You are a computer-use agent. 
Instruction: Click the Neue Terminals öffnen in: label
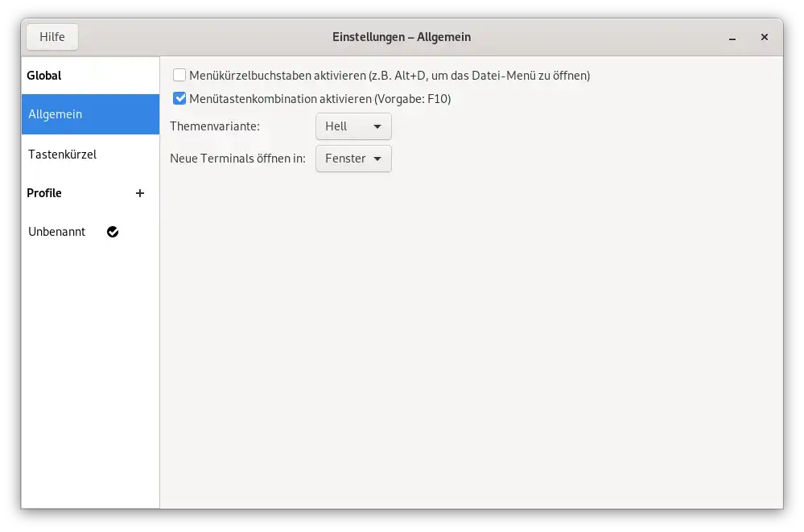pos(237,159)
